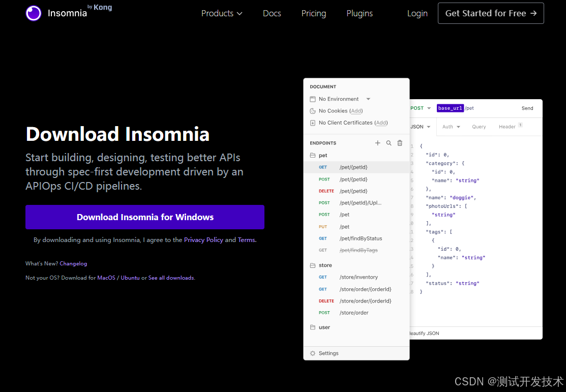This screenshot has height=392, width=566.
Task: Open the Changelog link
Action: pos(73,263)
